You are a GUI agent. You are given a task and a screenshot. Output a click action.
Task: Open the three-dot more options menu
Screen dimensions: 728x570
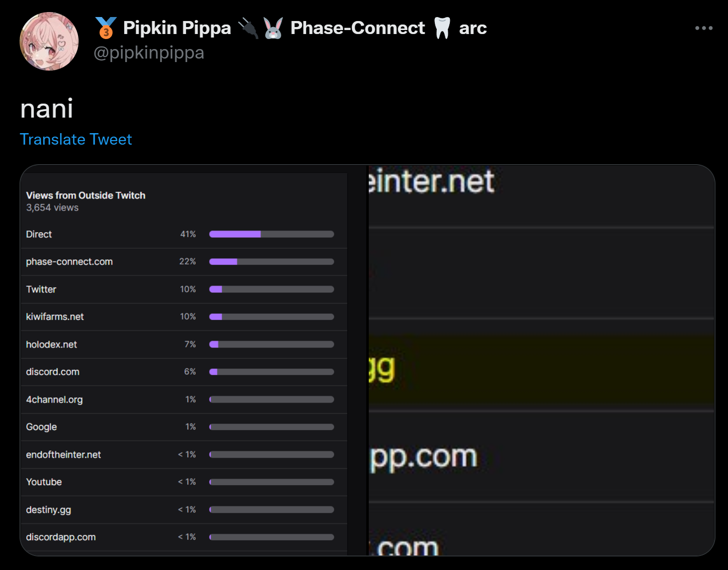tap(703, 28)
